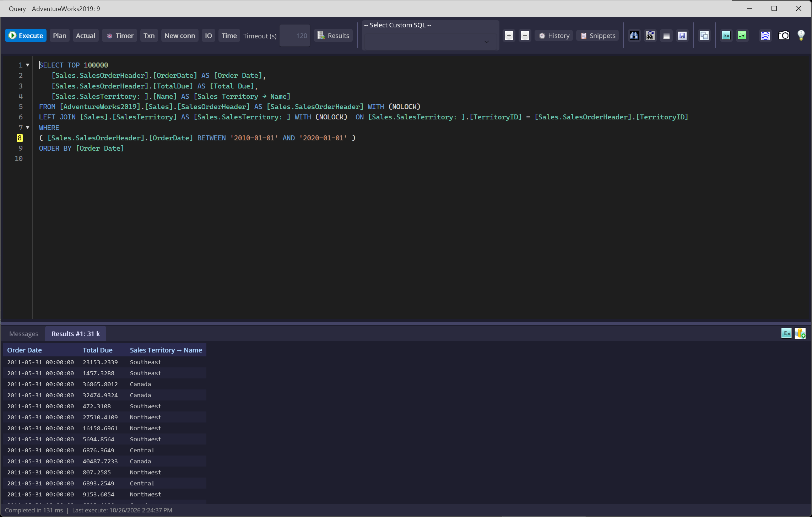The image size is (812, 517).
Task: Toggle the IO statistics option
Action: [209, 36]
